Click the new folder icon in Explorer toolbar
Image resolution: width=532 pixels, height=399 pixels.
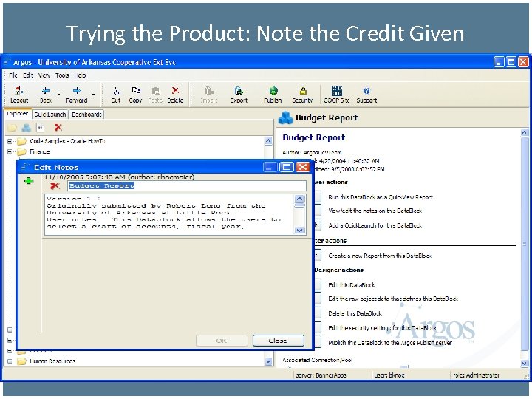13,128
